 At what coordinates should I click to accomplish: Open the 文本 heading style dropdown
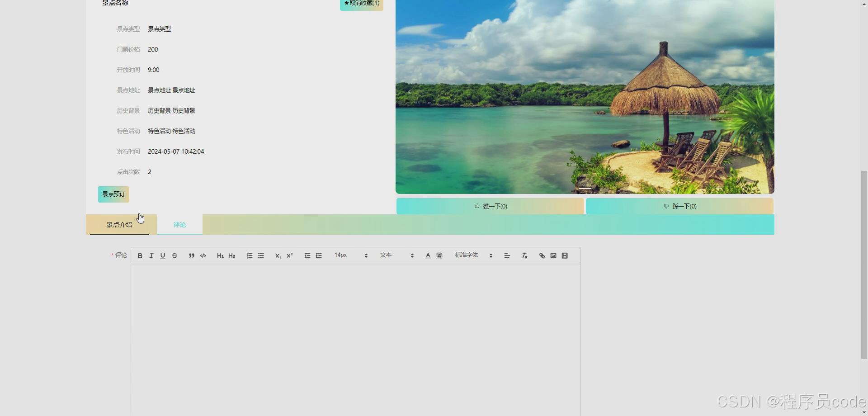click(x=397, y=255)
